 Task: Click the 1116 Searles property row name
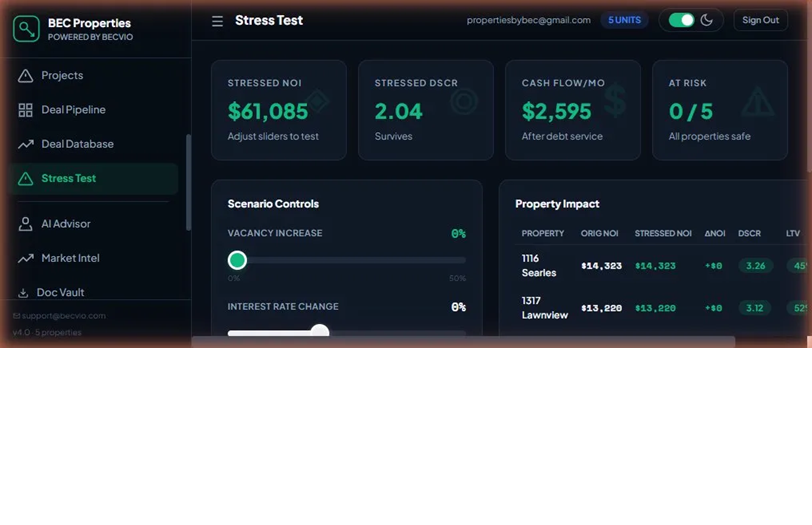point(539,266)
